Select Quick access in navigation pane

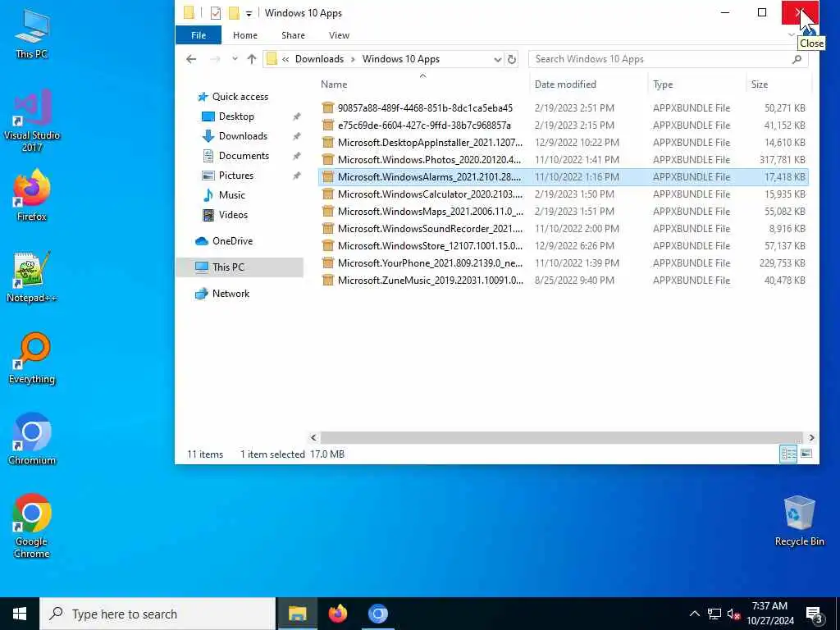[x=240, y=97]
